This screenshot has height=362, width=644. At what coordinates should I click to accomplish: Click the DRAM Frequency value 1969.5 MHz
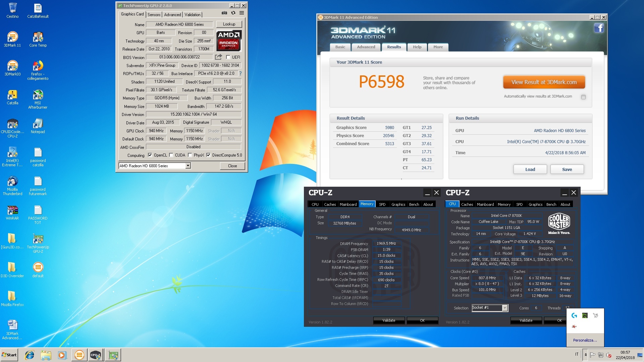point(386,244)
